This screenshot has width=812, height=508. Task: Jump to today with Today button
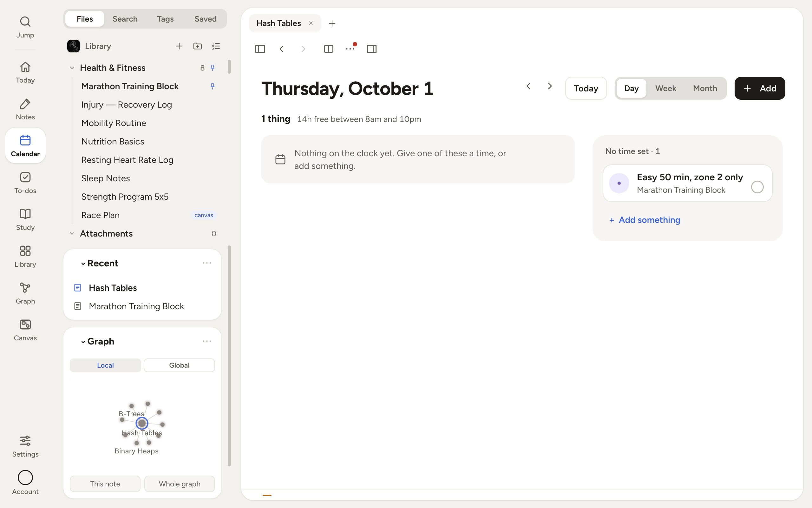586,88
